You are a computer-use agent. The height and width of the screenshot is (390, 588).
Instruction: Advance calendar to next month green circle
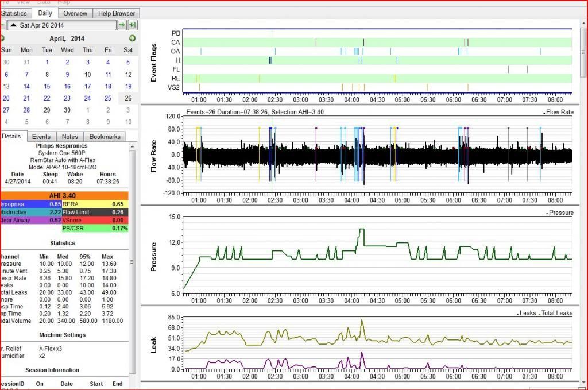(x=132, y=38)
